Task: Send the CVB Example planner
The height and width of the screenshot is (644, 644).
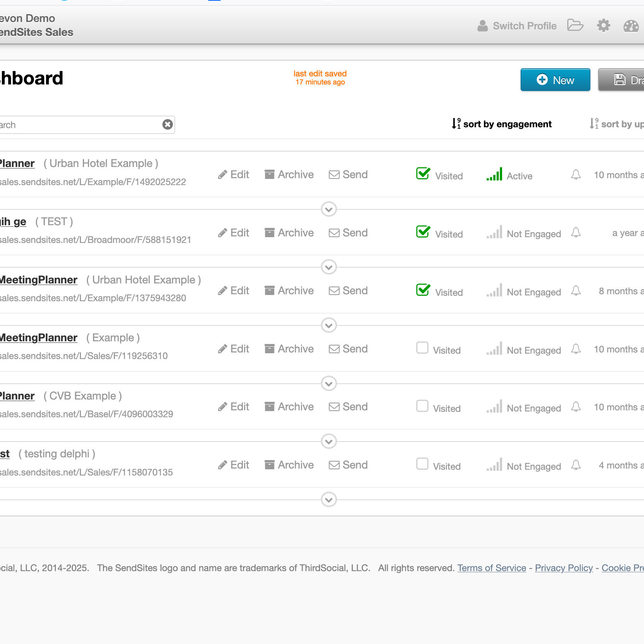Action: 347,406
